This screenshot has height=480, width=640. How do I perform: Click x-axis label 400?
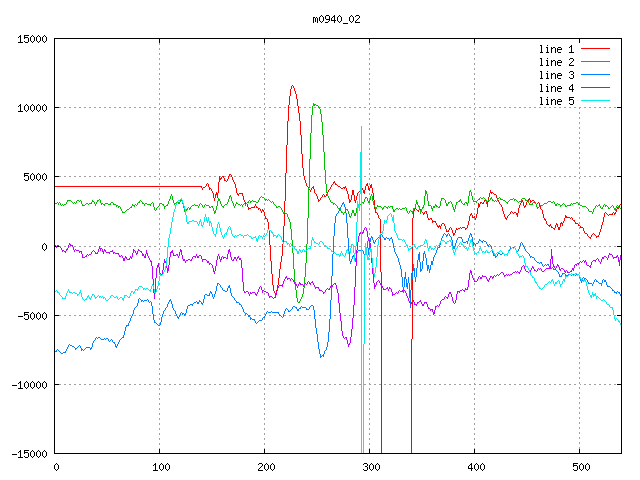click(x=476, y=467)
